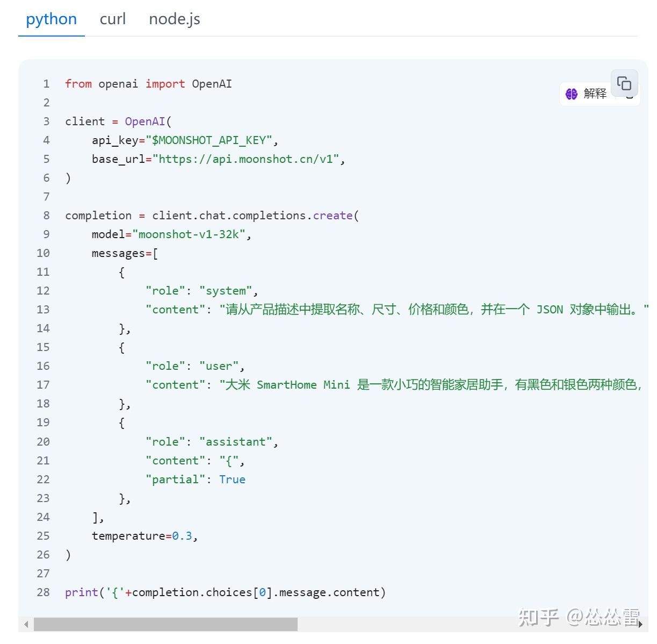Click the left scroll arrow of the code block
Viewport: 657px width, 644px height.
[x=25, y=624]
